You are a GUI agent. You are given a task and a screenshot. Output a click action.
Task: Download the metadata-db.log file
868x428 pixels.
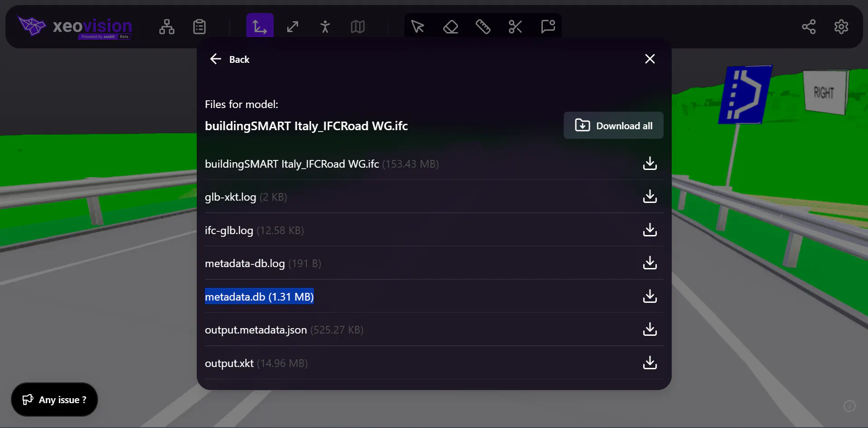tap(650, 263)
